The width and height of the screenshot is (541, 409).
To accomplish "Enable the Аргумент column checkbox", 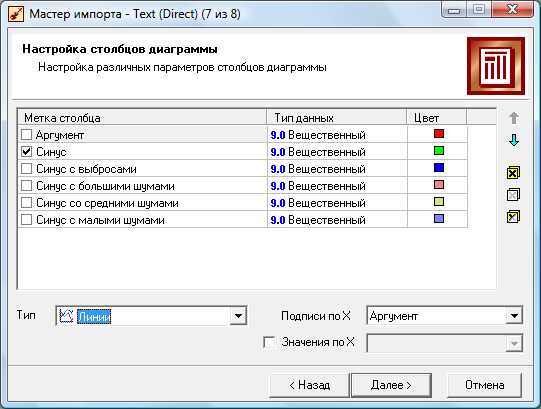I will click(x=27, y=135).
